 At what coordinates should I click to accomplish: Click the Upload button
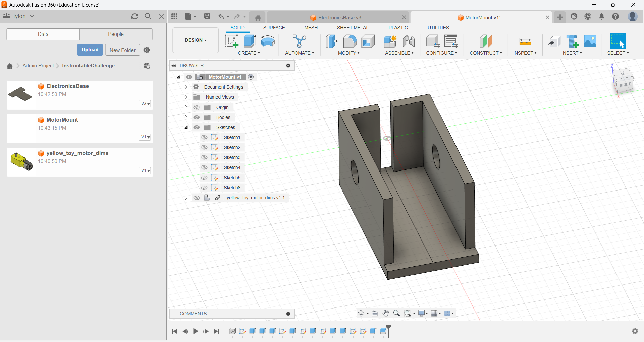click(x=90, y=50)
